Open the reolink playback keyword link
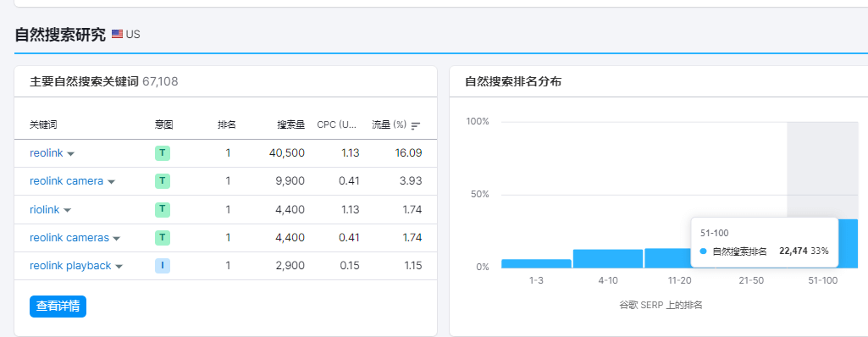This screenshot has width=868, height=337. (70, 266)
